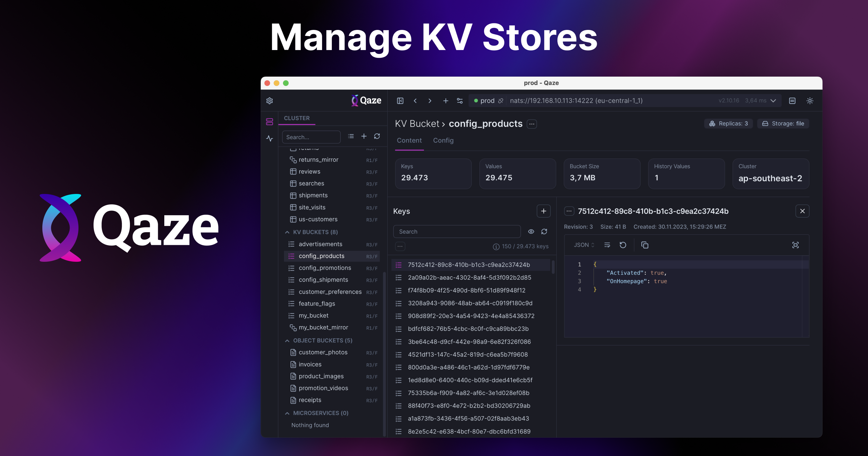868x456 pixels.
Task: Refresh the keys list
Action: pos(544,232)
